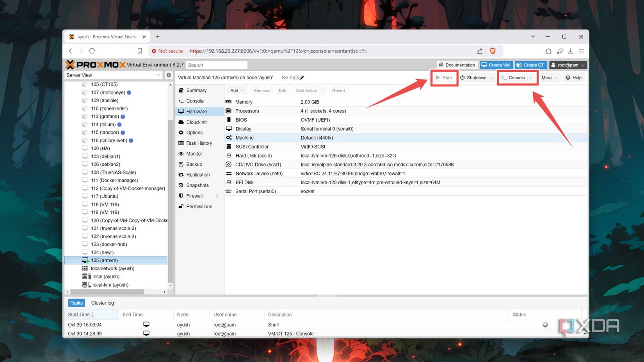The image size is (644, 362).
Task: Expand the Firewall submenu arrow
Action: tap(217, 196)
